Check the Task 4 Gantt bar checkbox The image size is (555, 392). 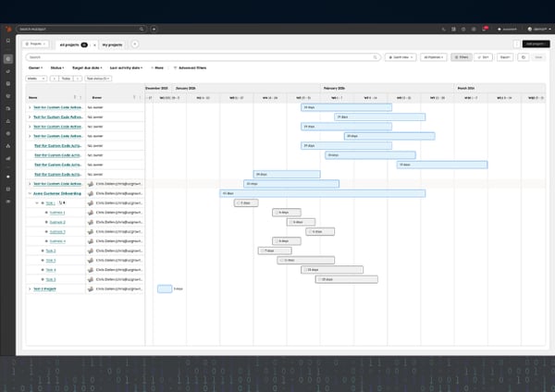point(305,270)
